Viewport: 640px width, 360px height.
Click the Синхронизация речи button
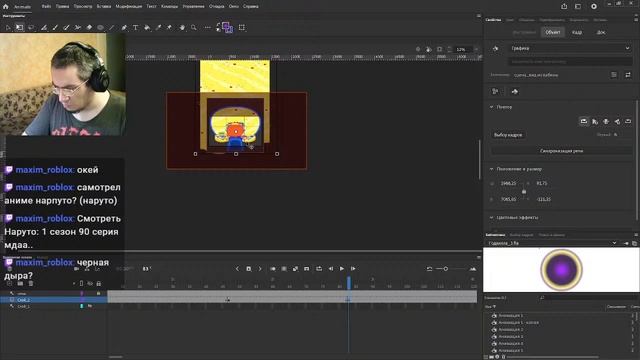pos(561,151)
